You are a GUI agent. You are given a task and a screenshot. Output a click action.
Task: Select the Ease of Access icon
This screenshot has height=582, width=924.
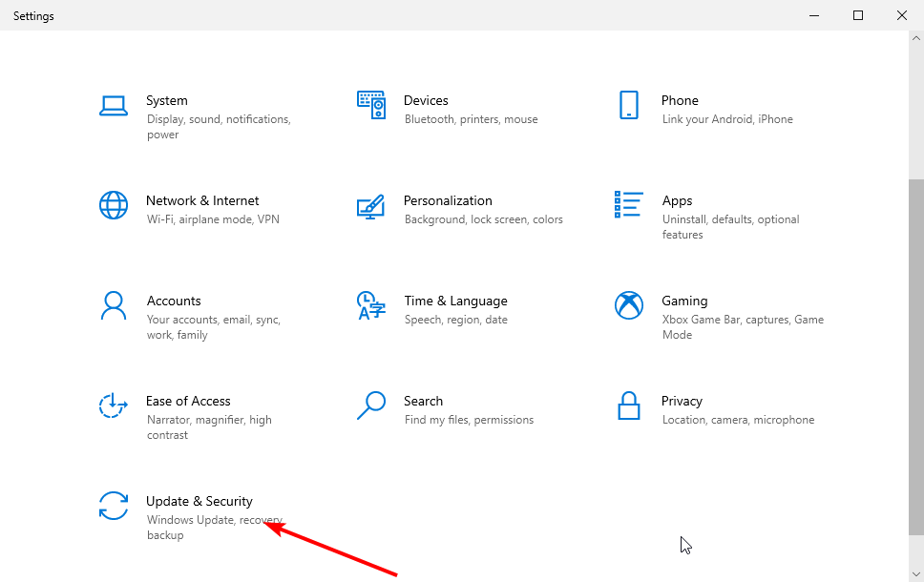[x=114, y=405]
